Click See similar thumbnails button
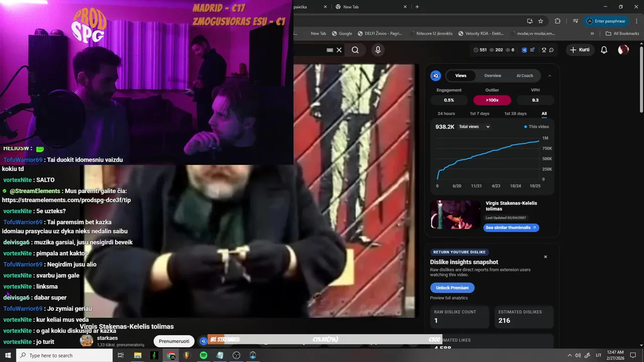 pos(512,228)
